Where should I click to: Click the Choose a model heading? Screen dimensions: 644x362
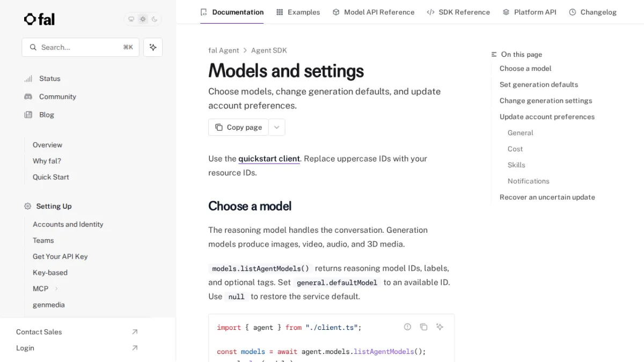coord(250,206)
